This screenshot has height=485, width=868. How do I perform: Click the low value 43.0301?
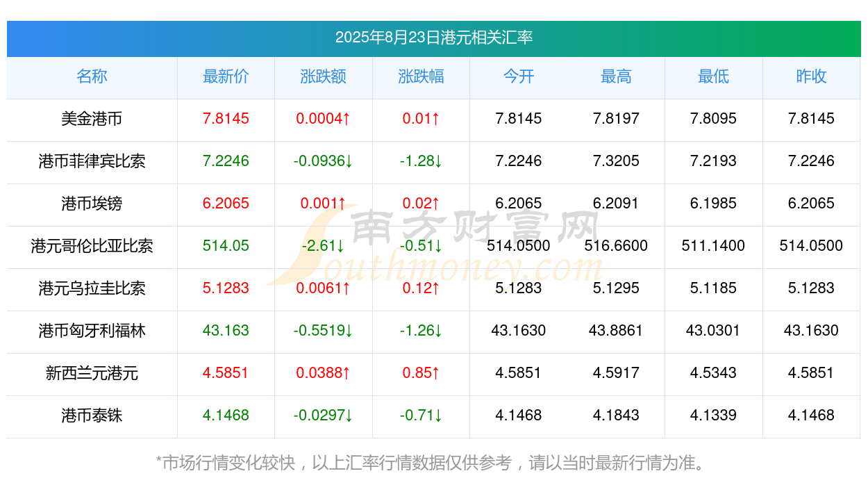tap(714, 331)
